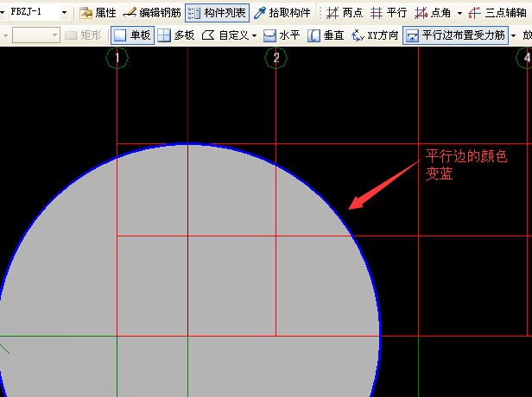Viewport: 532px width, 397px height.
Task: Toggle the 单板 single-slab mode
Action: click(132, 35)
